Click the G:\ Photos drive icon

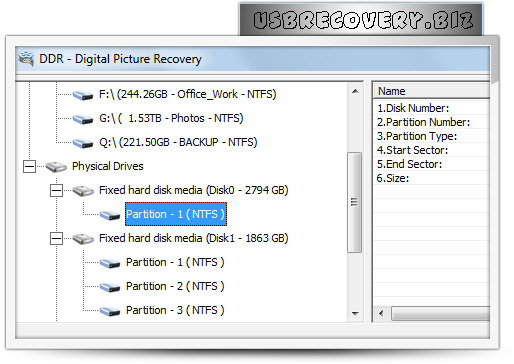(83, 119)
